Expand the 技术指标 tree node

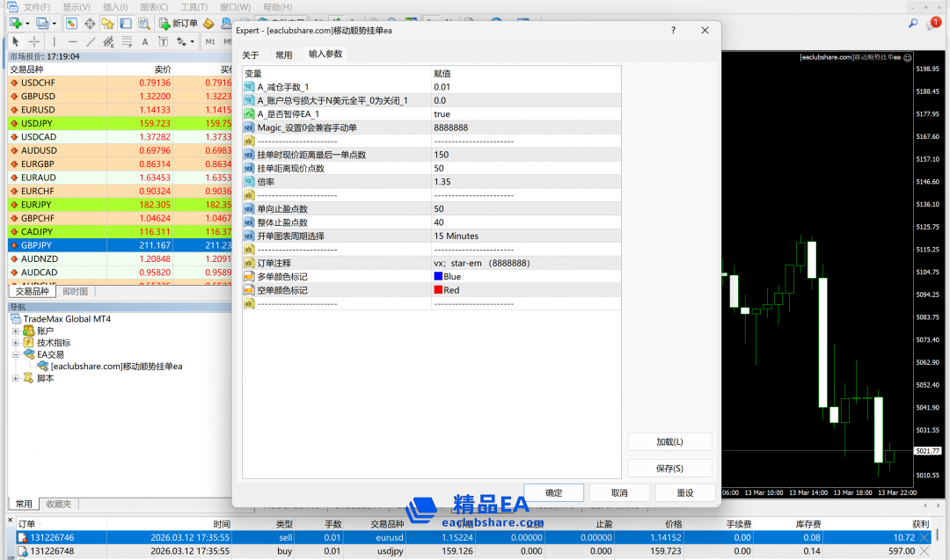coord(15,343)
